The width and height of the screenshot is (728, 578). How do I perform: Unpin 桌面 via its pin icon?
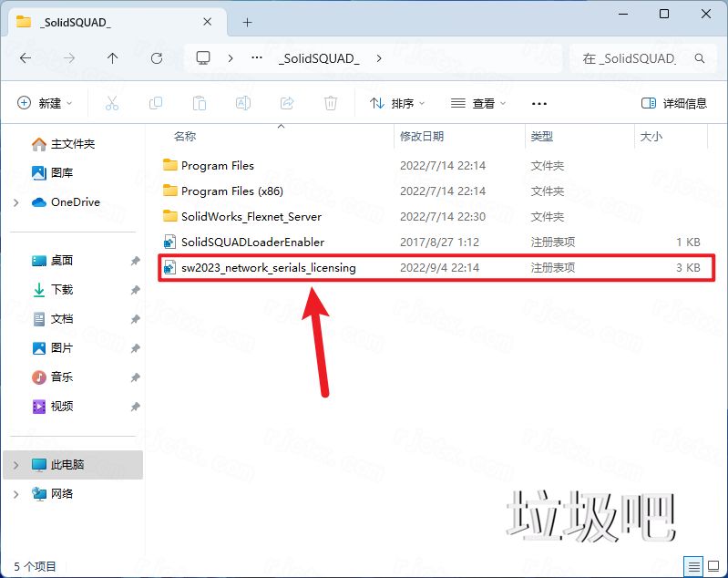click(135, 261)
